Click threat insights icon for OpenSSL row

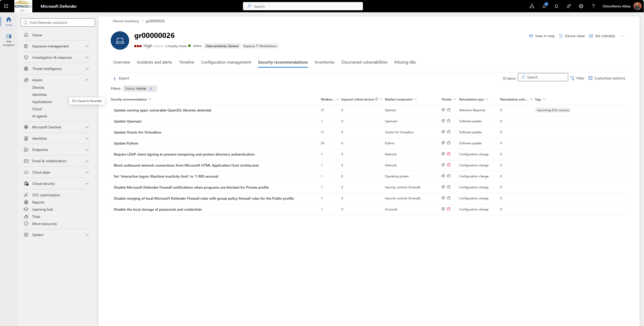click(x=443, y=110)
